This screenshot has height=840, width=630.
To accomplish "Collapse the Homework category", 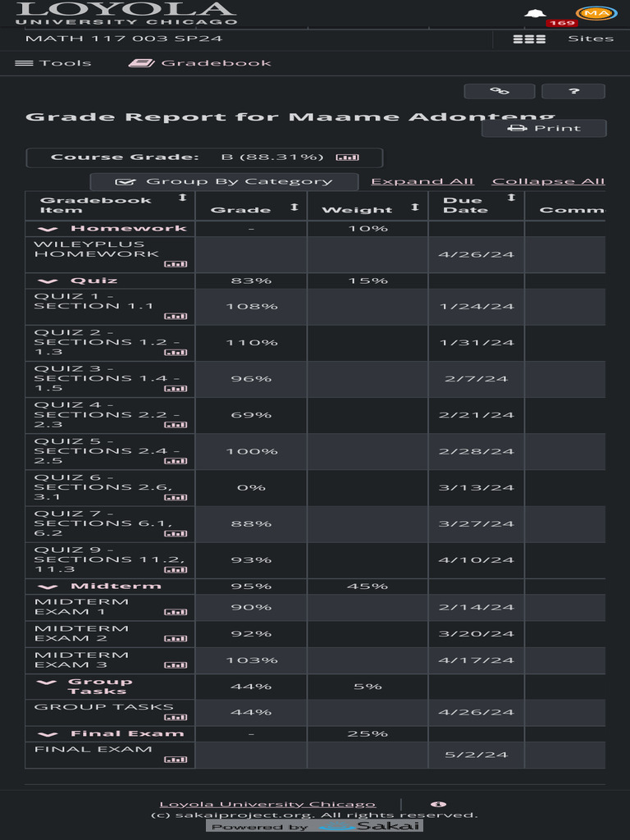I will pyautogui.click(x=52, y=229).
